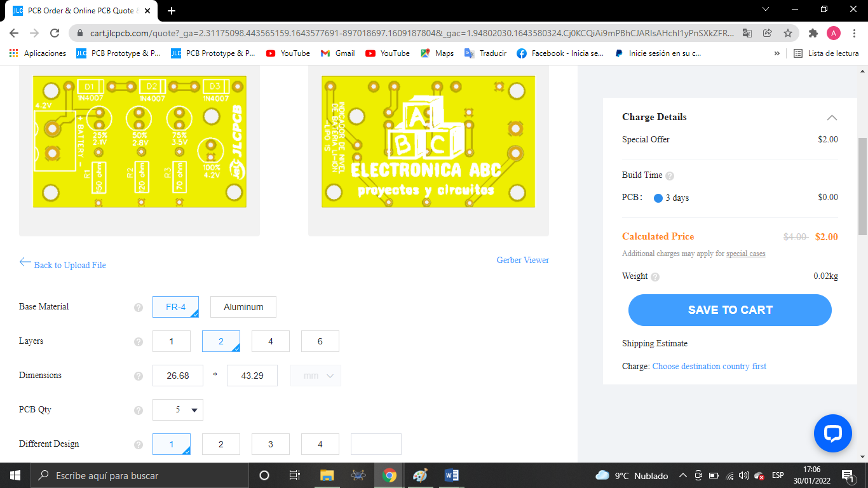Open the Paint icon on taskbar

tap(420, 475)
